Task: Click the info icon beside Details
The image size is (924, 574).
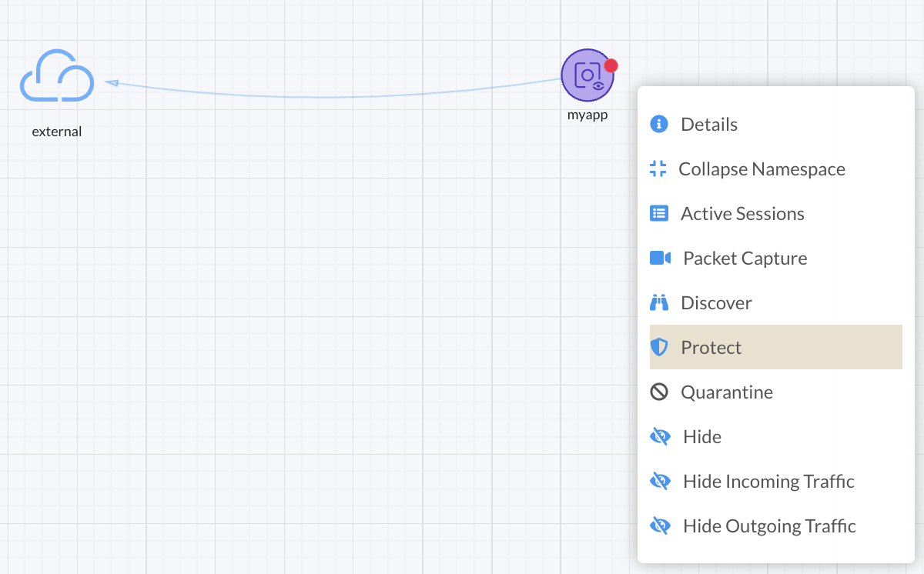Action: click(x=659, y=124)
